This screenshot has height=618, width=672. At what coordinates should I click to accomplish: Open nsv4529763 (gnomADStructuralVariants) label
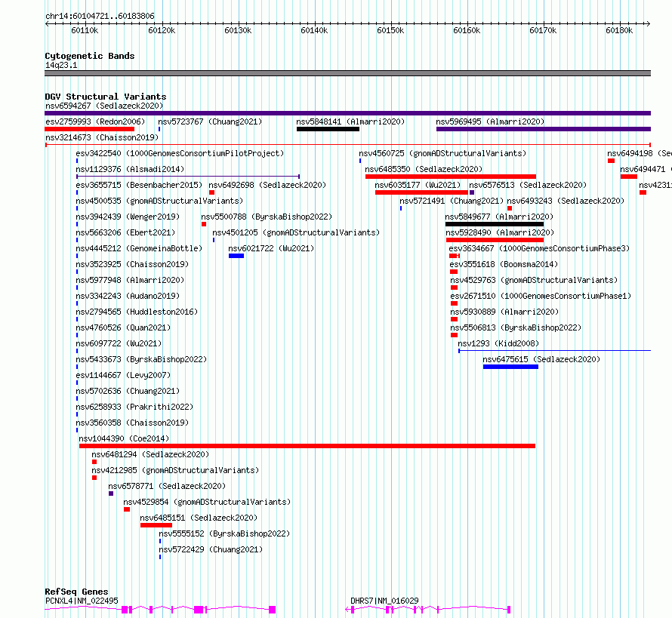click(x=534, y=280)
